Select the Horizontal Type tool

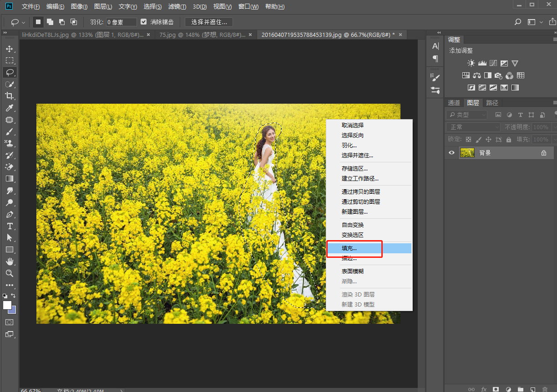pos(10,226)
